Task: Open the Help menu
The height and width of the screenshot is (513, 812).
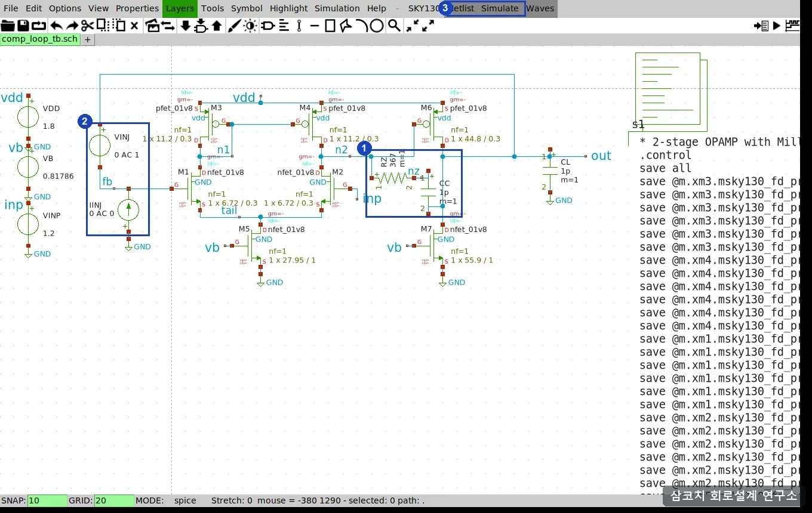Action: coord(377,8)
